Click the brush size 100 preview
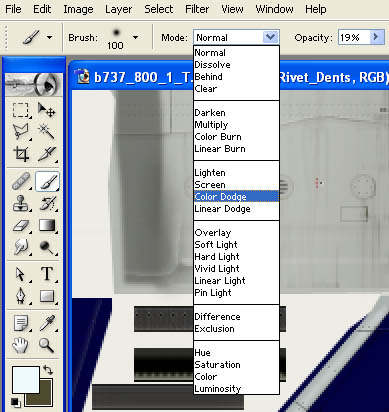Screen dimensions: 389x412 116,39
